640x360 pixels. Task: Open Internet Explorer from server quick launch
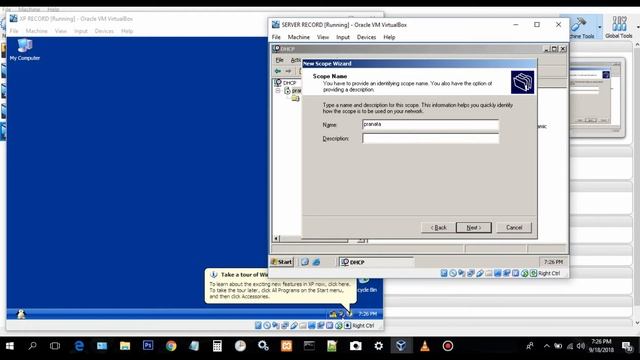point(316,262)
